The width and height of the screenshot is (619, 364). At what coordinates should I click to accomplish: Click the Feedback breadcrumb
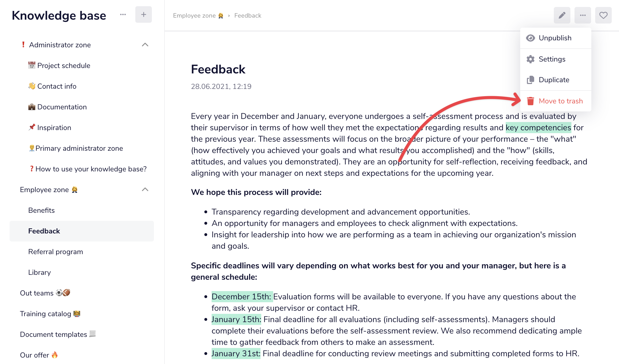(248, 16)
